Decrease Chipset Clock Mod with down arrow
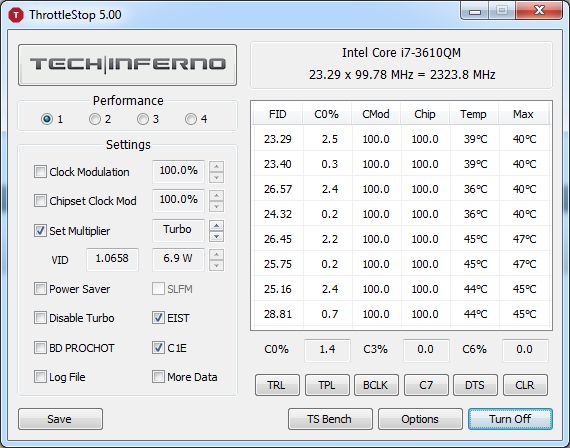The width and height of the screenshot is (570, 448). (x=217, y=207)
